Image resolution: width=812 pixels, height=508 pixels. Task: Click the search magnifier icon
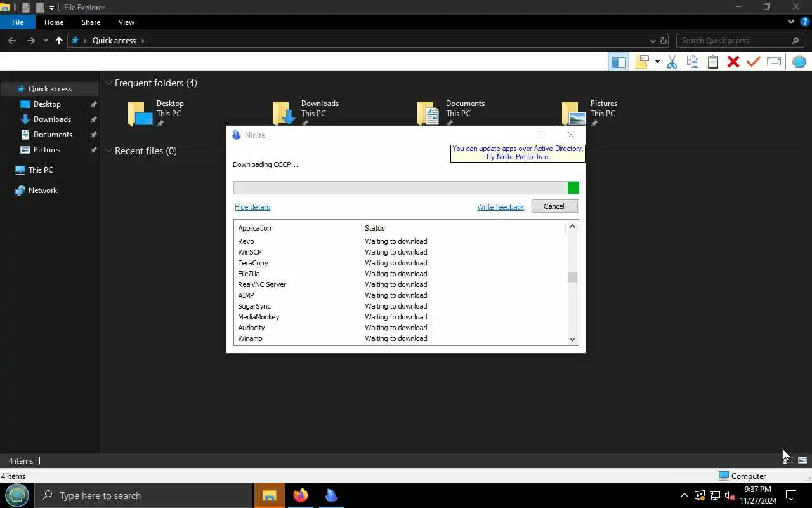tap(796, 41)
